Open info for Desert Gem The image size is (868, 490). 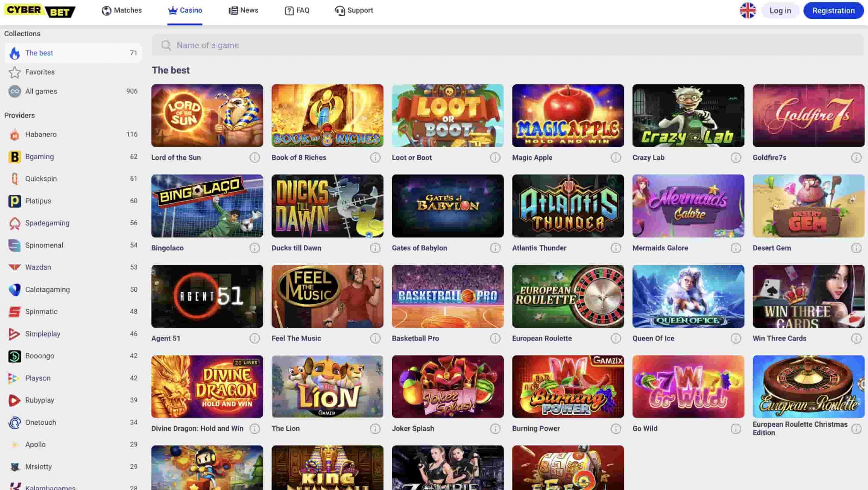[x=856, y=248]
